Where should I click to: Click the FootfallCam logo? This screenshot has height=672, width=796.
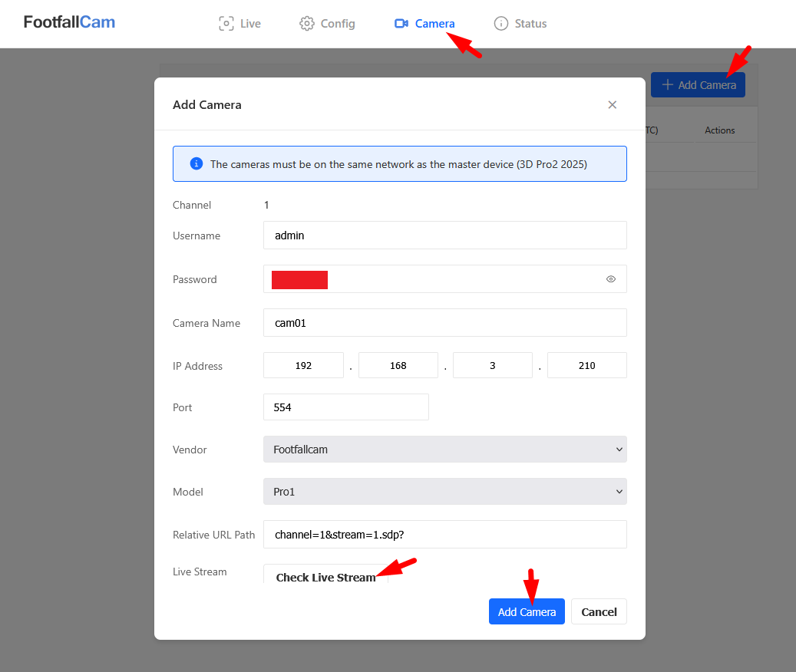(69, 22)
